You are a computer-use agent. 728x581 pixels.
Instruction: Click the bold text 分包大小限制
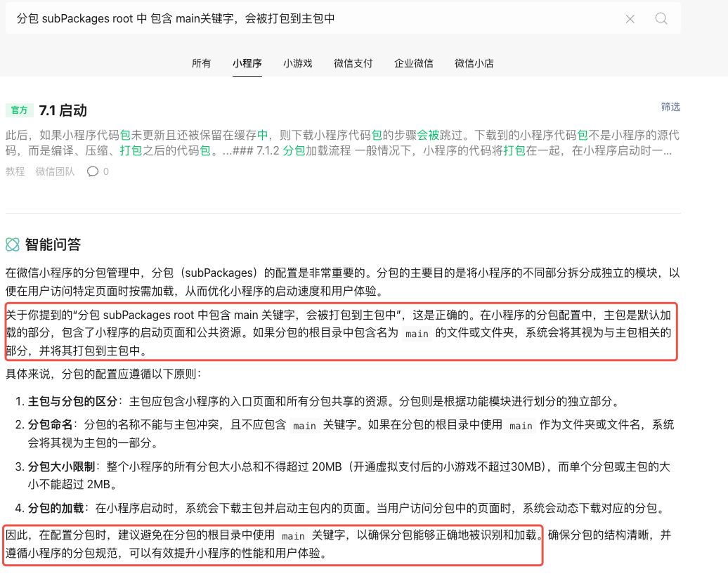(61, 466)
